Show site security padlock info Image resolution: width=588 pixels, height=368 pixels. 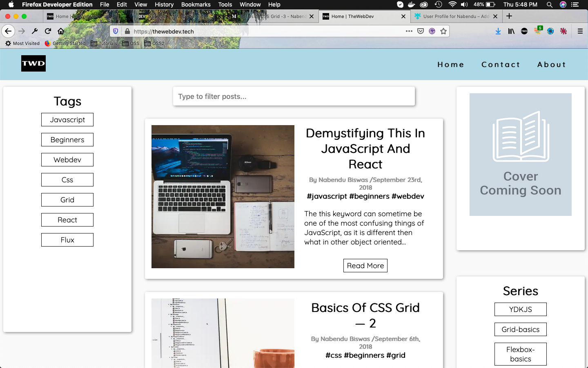(127, 31)
